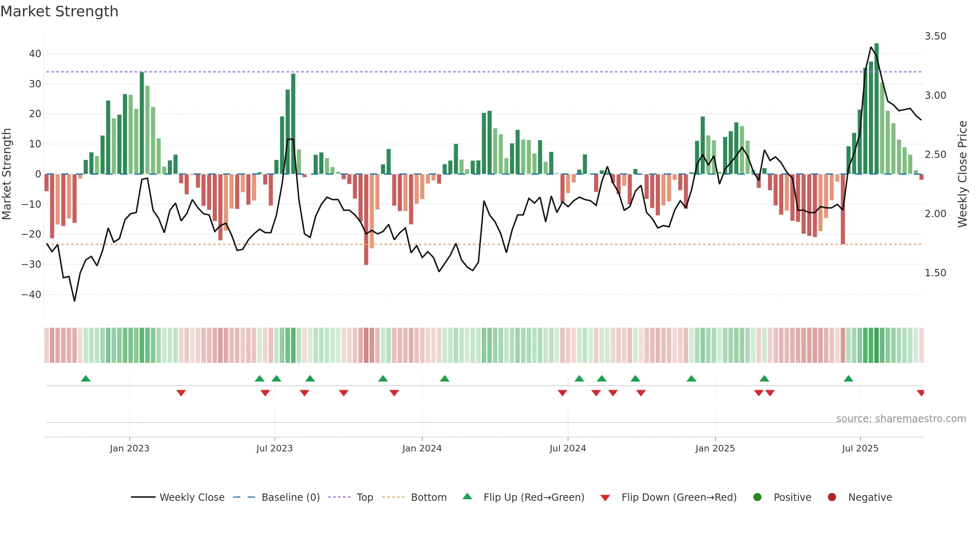Toggle the Weekly Close legend entry
The image size is (980, 551).
click(178, 497)
